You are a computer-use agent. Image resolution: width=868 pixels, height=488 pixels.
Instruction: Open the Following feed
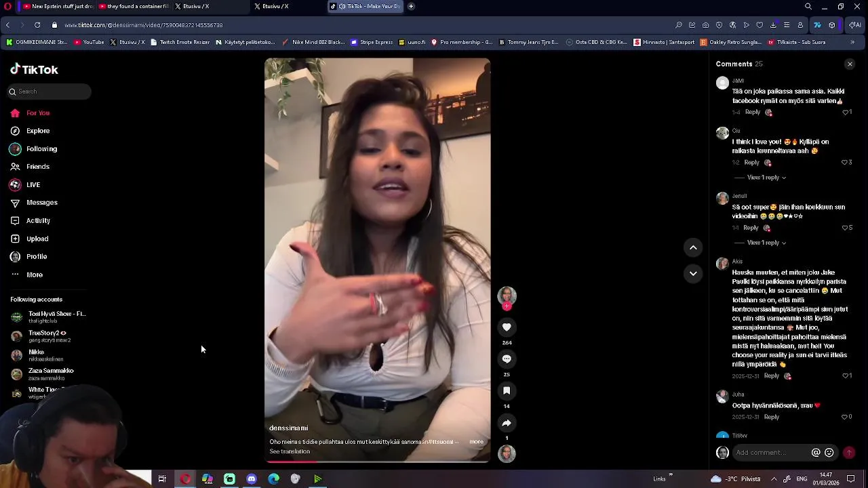coord(34,149)
